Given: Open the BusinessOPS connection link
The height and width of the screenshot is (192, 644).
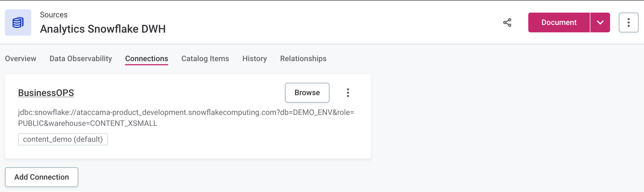Looking at the screenshot, I should pyautogui.click(x=46, y=93).
